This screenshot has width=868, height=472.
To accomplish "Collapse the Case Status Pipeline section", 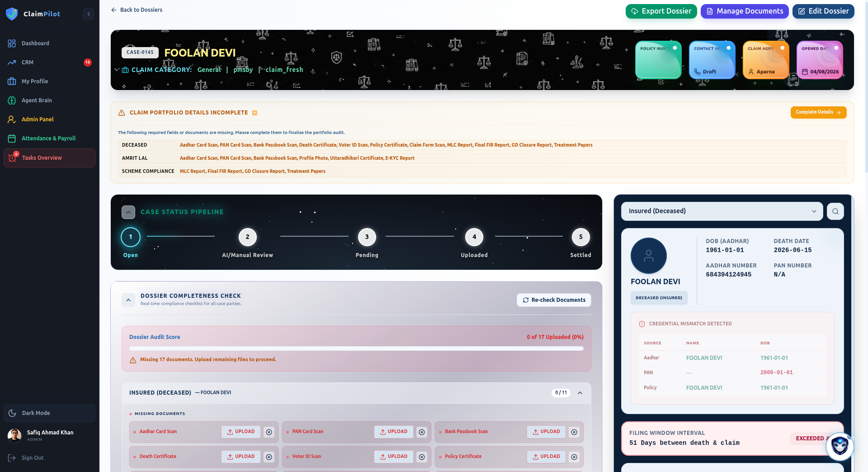I will pyautogui.click(x=128, y=212).
